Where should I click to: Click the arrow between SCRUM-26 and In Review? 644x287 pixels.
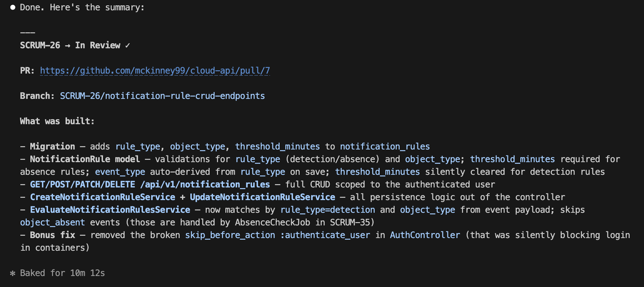(x=68, y=46)
